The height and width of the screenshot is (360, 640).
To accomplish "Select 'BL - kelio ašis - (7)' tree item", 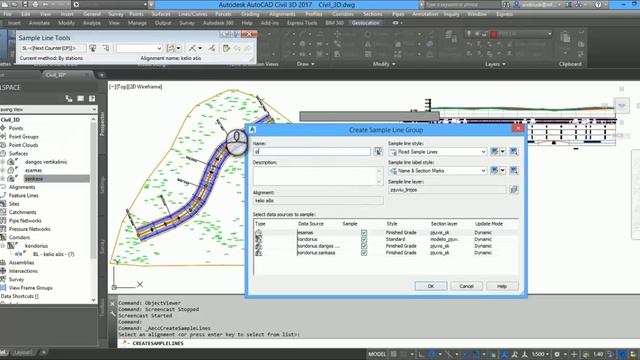I will [53, 254].
